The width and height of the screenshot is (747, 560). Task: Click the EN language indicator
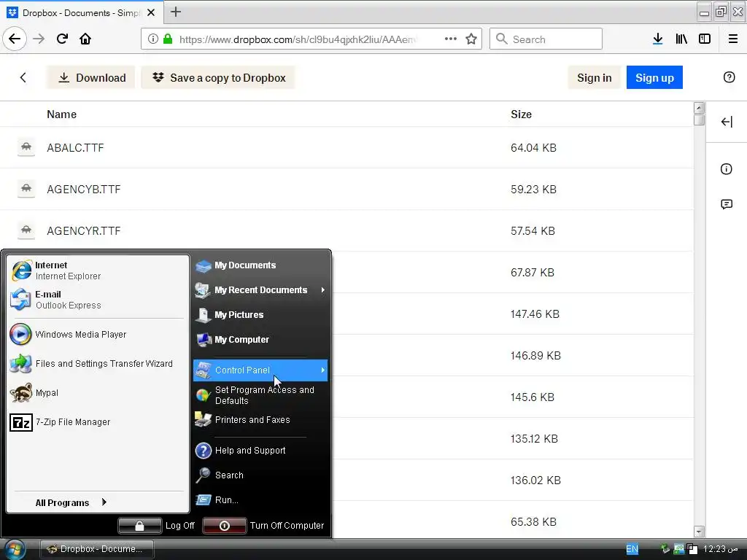point(632,549)
